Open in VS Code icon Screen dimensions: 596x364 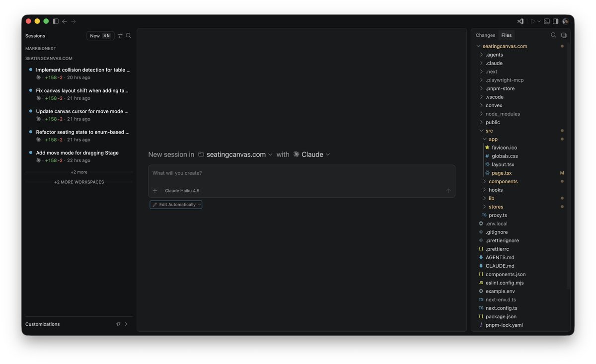(521, 21)
